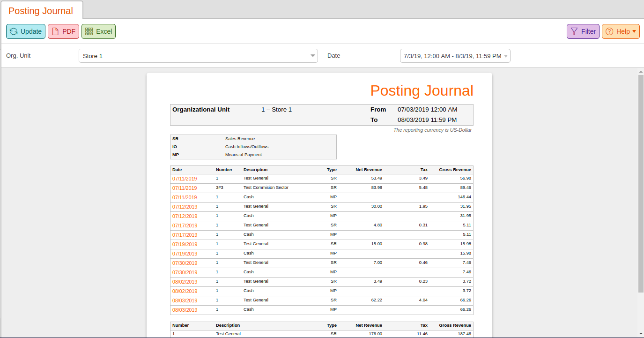
Task: Open 08/02/2019 Cash row date link
Action: tap(185, 291)
